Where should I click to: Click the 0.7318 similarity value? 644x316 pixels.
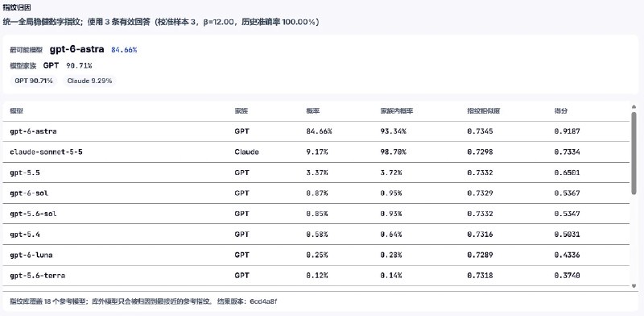(480, 276)
